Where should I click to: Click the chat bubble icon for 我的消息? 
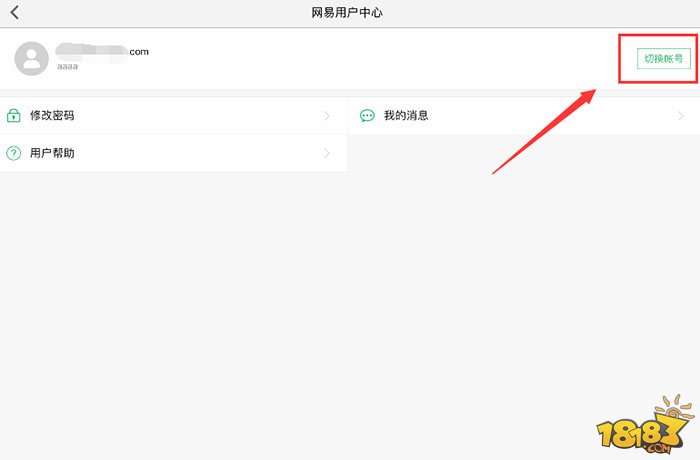tap(367, 116)
